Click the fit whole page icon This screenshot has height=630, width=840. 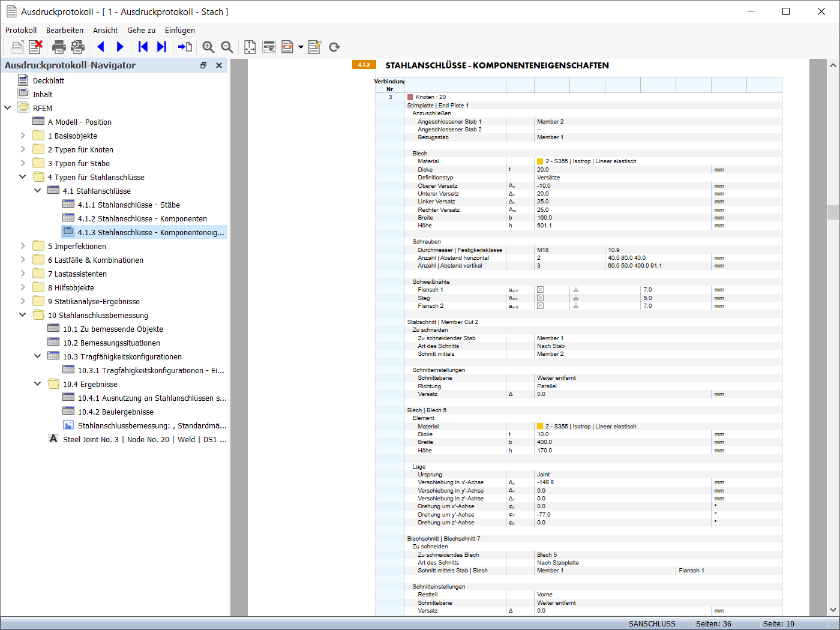(x=250, y=47)
